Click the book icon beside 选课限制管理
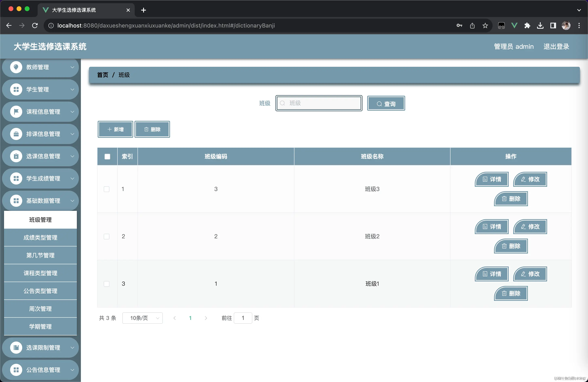588x382 pixels. coord(16,348)
